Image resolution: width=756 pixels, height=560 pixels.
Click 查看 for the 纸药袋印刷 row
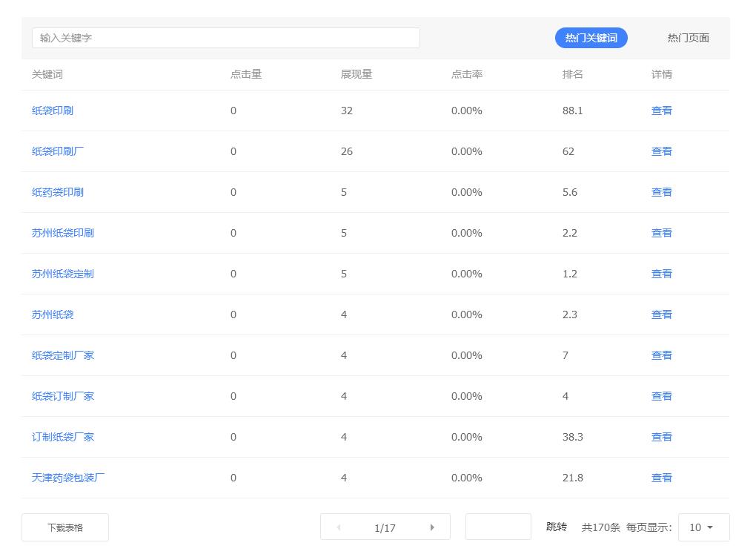point(661,192)
